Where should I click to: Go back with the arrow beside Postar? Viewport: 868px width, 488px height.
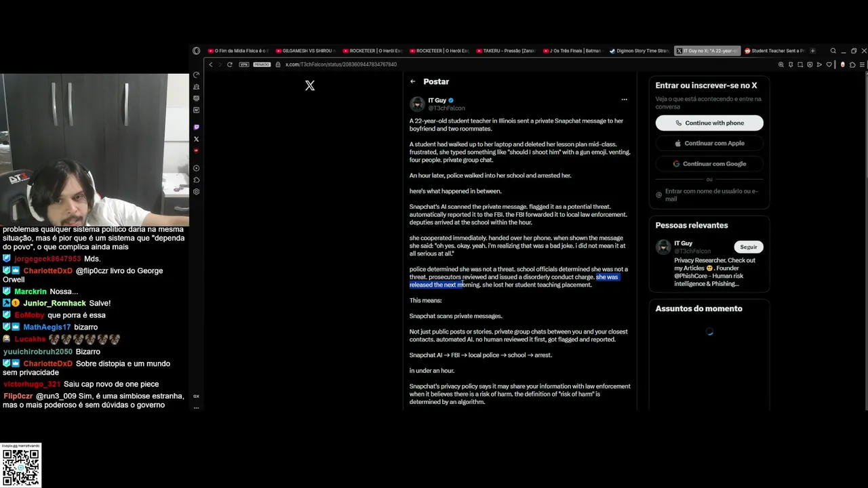click(413, 81)
